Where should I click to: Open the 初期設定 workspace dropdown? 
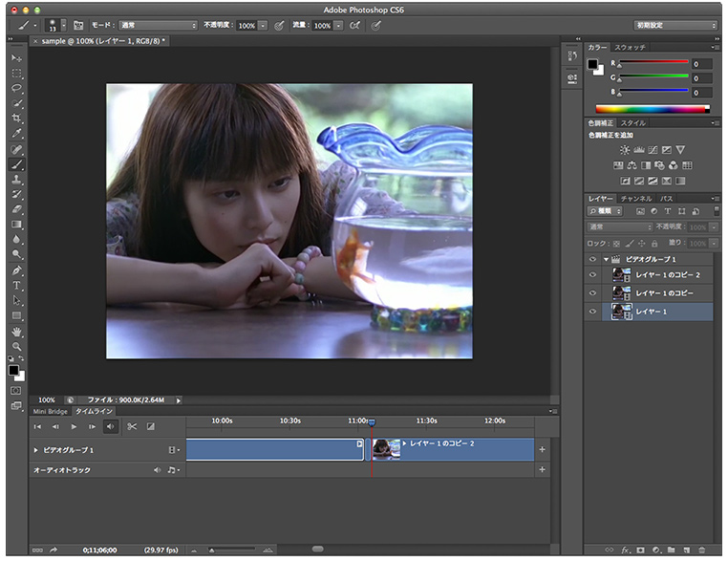(674, 25)
